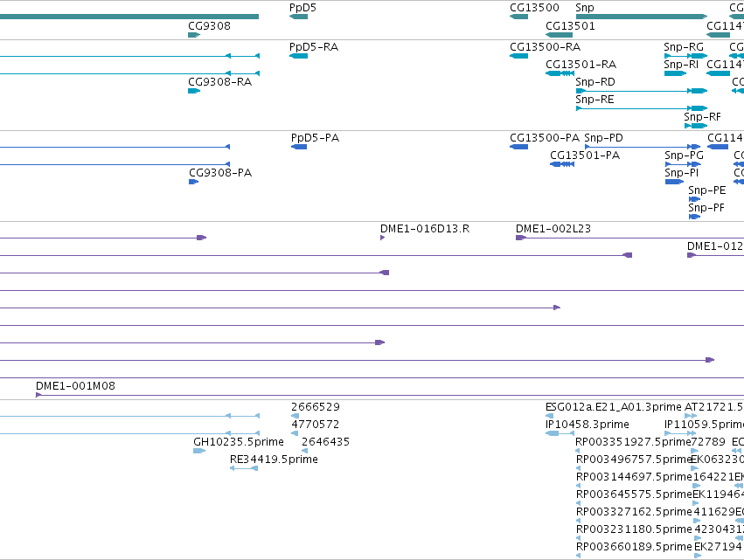Click the PpD5-RA transcript label
744x560 pixels.
314,47
